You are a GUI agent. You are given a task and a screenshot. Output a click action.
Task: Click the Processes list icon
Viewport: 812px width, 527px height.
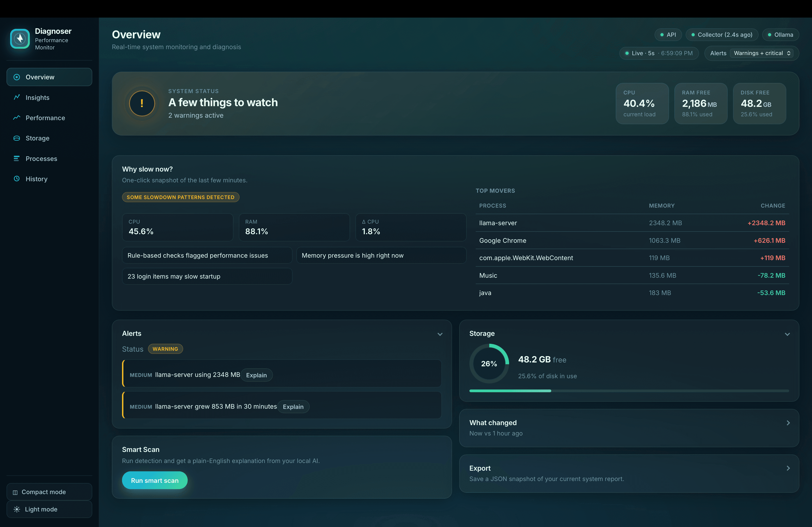[16, 158]
